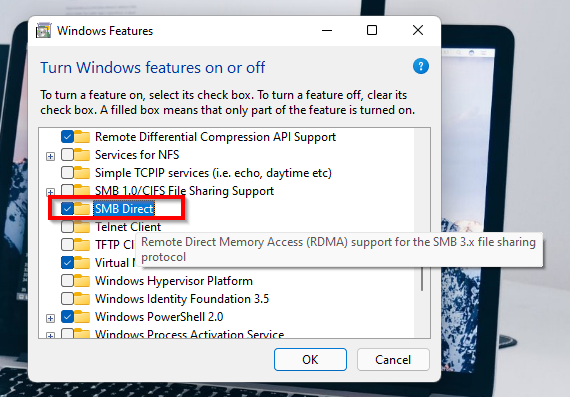Check the Simple TCPIP services box

tap(68, 173)
